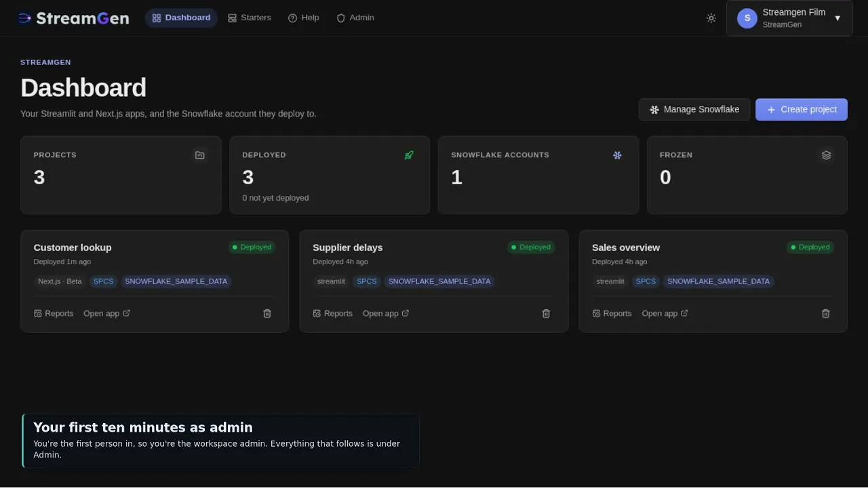Click 'Your first ten minutes as admin' heading
Screen dimensions: 868x488
click(143, 428)
